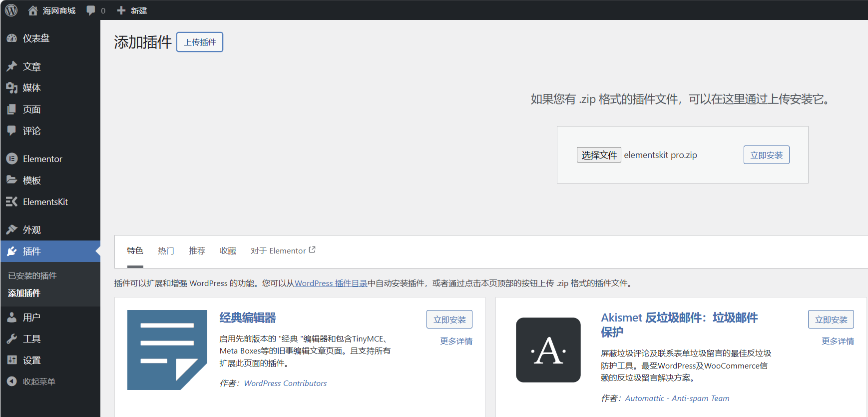Click the 工具 wrench icon
Image resolution: width=868 pixels, height=417 pixels.
coord(12,338)
